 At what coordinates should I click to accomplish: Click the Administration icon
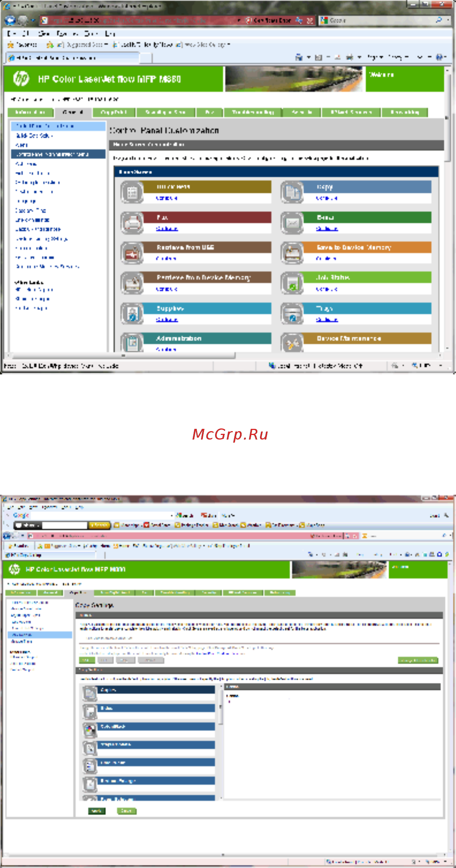tap(132, 342)
